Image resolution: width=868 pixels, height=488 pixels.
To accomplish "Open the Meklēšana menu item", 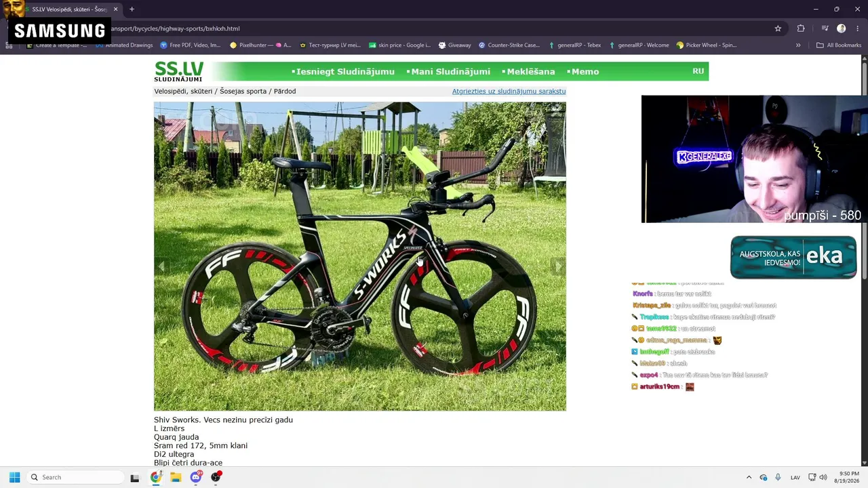I will tap(528, 72).
